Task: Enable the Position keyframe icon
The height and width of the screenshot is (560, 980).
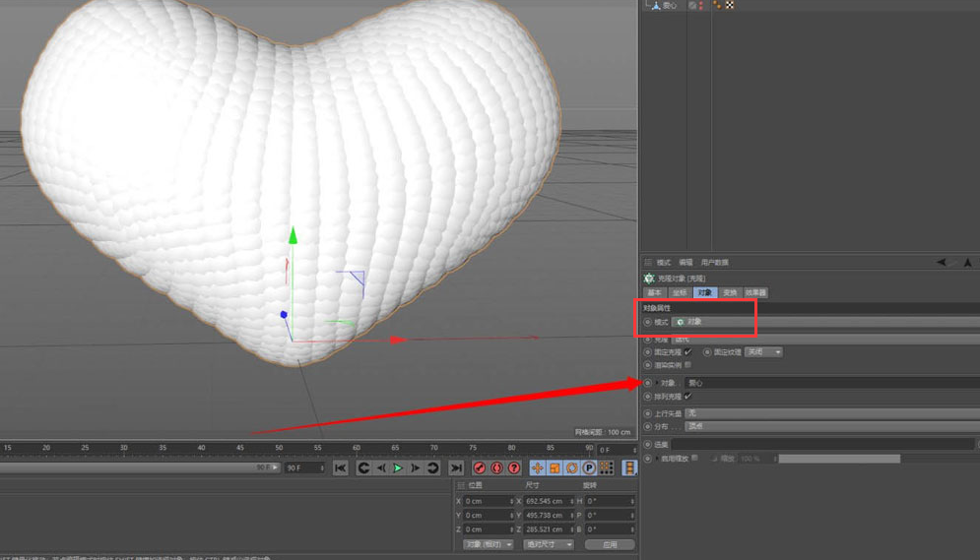Action: [x=538, y=468]
